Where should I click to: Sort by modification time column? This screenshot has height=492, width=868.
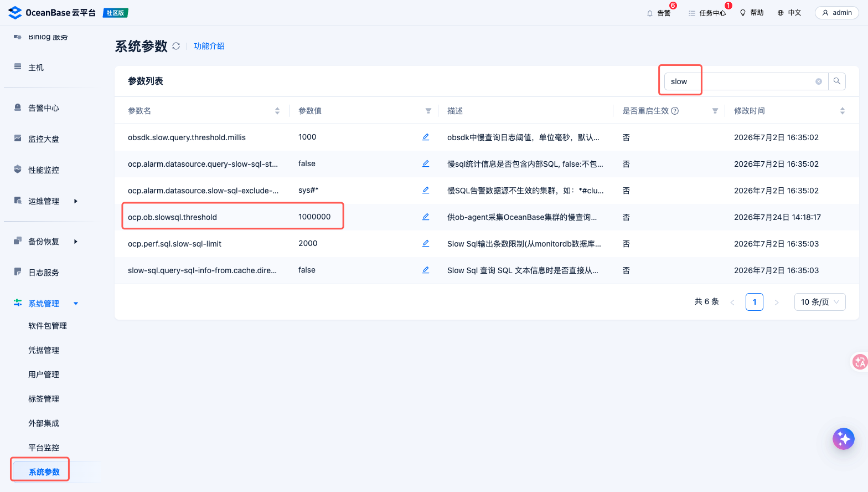[843, 111]
